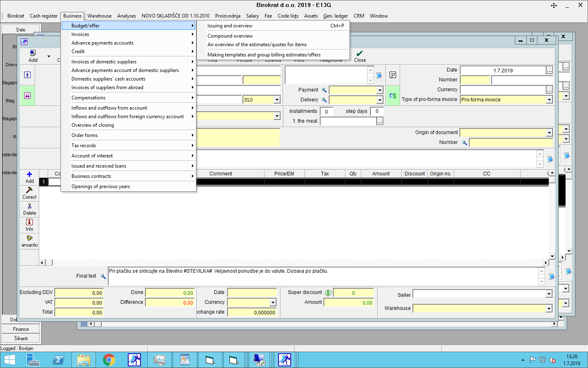The height and width of the screenshot is (368, 588).
Task: Open PowerShell from the taskbar
Action: tap(58, 360)
